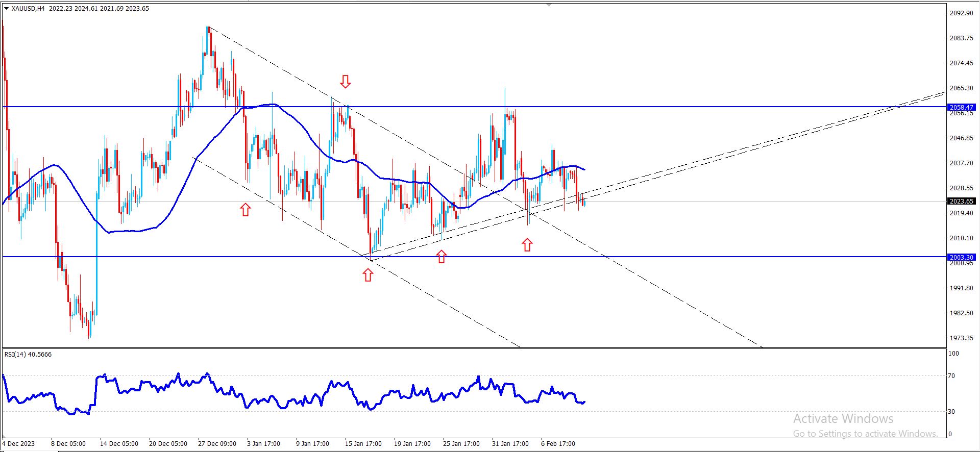Click the XAUUSD,H4 symbol title text
Image resolution: width=980 pixels, height=452 pixels.
[x=28, y=8]
